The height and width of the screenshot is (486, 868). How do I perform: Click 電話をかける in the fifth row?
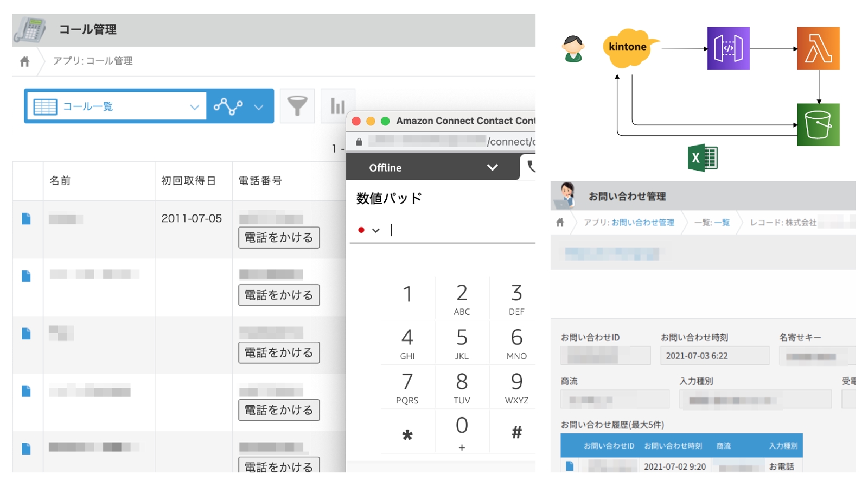point(279,465)
